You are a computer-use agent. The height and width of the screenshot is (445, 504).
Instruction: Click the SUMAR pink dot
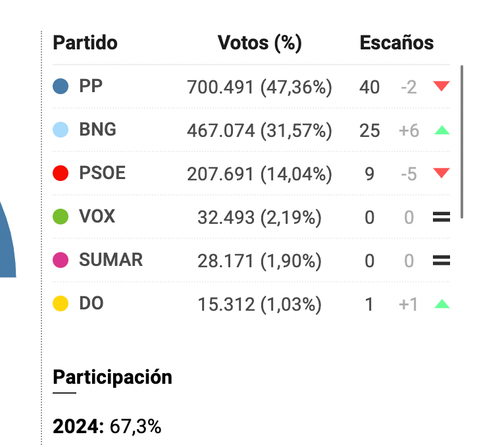tap(61, 260)
